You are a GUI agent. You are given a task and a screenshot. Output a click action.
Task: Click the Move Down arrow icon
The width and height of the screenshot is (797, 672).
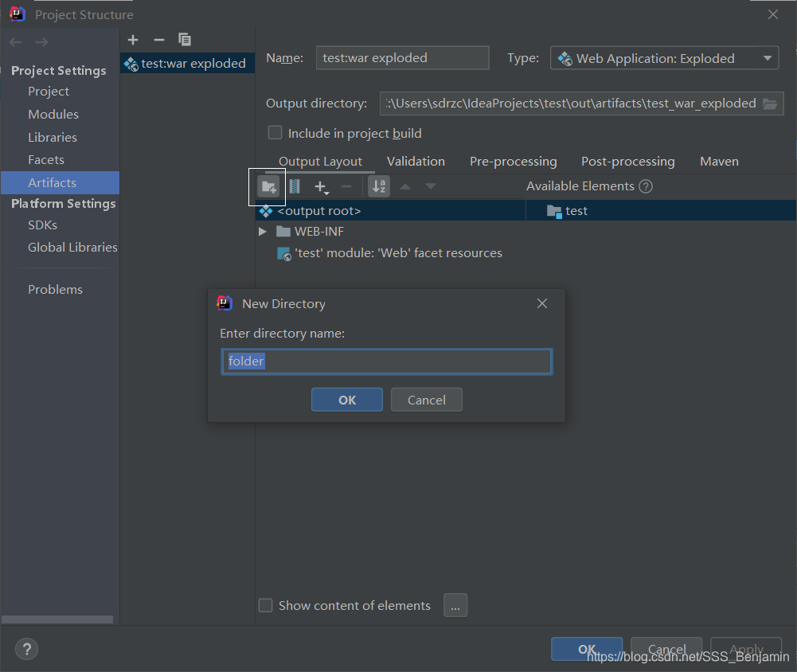click(x=431, y=186)
